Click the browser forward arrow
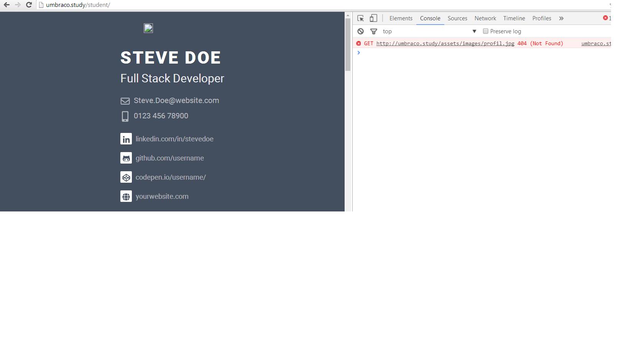Screen dimensions: 644x362 [18, 5]
